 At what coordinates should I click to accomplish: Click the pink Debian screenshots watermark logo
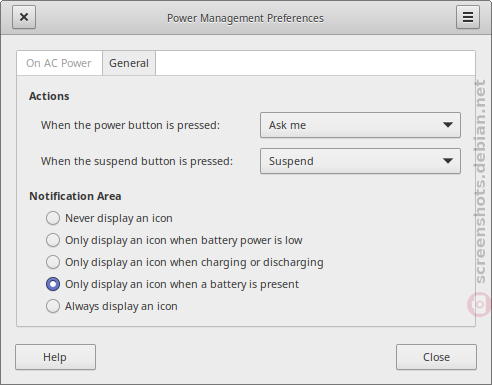coord(479,304)
